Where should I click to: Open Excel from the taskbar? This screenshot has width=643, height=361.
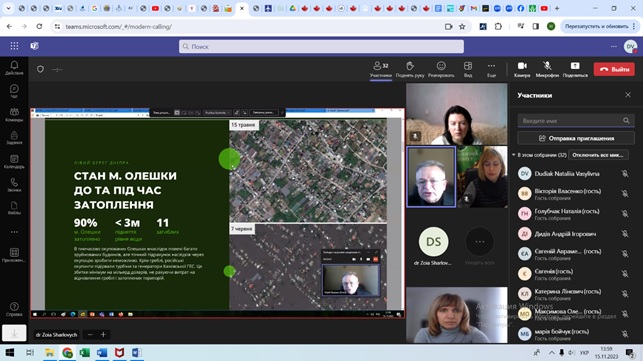pyautogui.click(x=84, y=352)
